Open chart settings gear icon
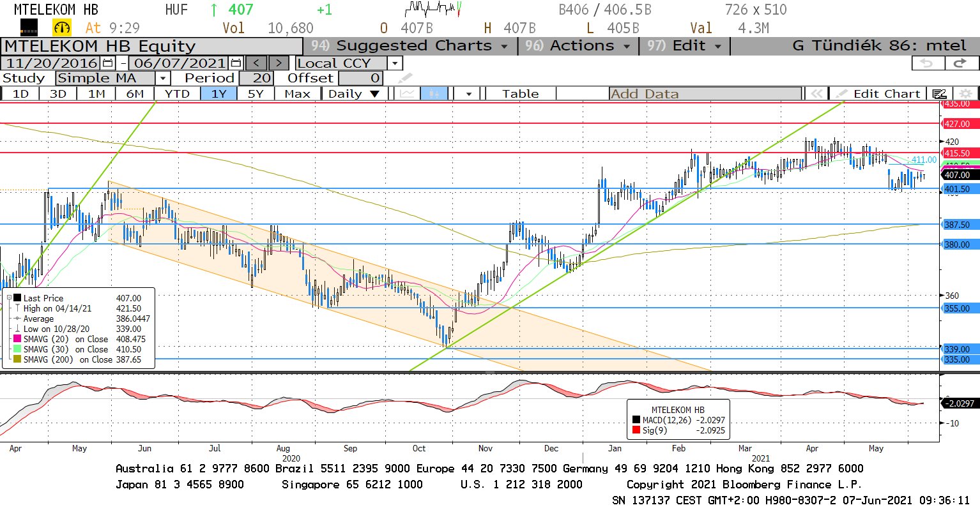The width and height of the screenshot is (980, 519). coord(966,94)
